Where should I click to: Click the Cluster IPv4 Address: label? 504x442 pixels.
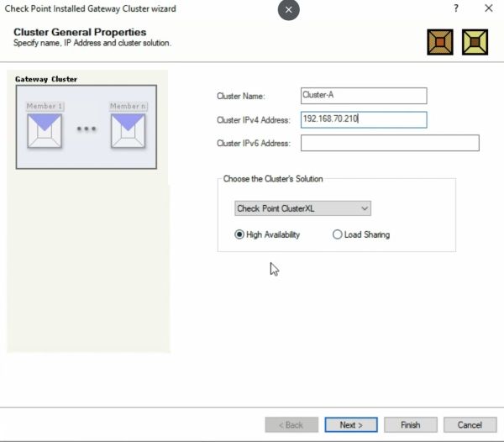(254, 120)
